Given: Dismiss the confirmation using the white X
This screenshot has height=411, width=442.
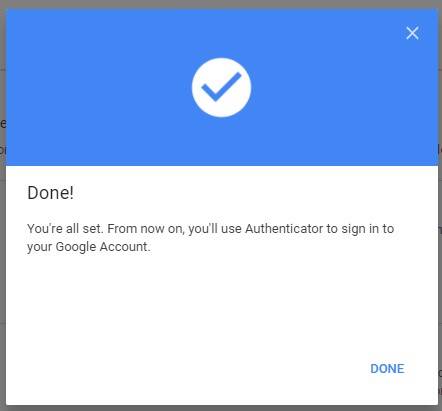Looking at the screenshot, I should point(412,33).
